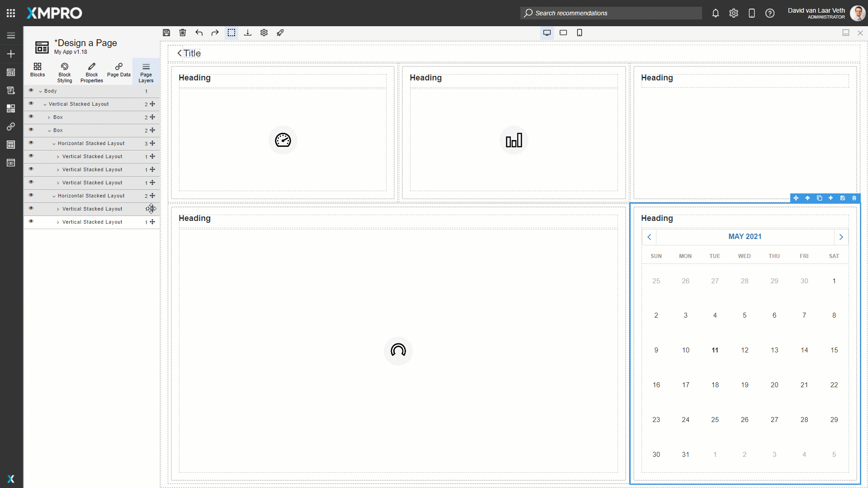Image resolution: width=868 pixels, height=488 pixels.
Task: Go to previous month in the calendar
Action: coord(649,237)
